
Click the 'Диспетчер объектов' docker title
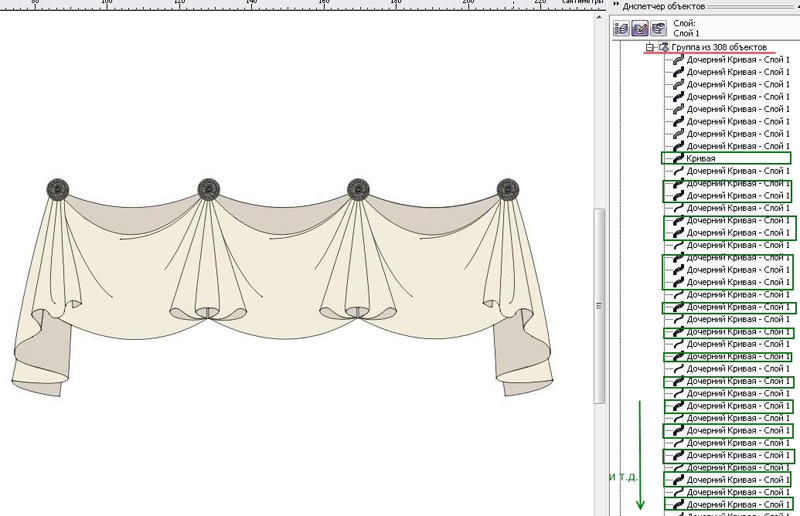point(663,6)
